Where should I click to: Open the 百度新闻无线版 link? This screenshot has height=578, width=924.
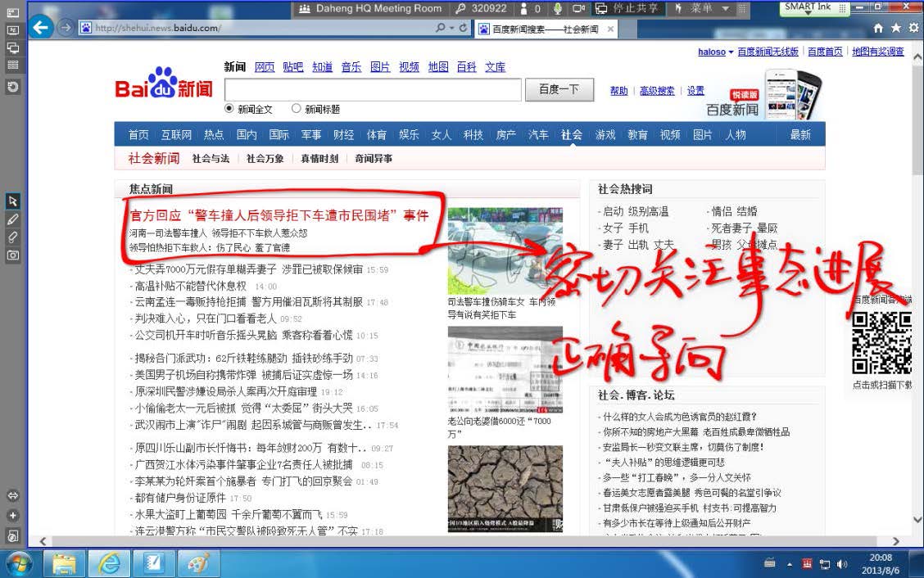click(768, 52)
